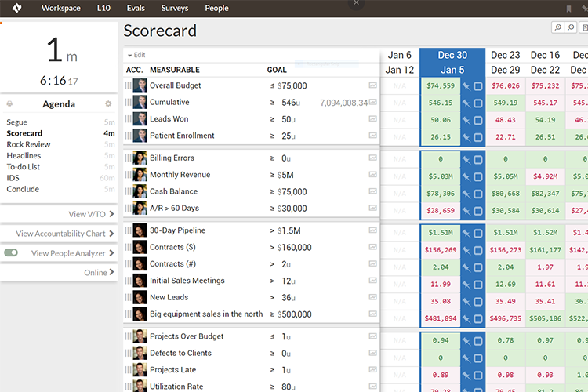Viewport: 588px width, 392px height.
Task: Check the box in the Cash Balance row
Action: (x=478, y=194)
